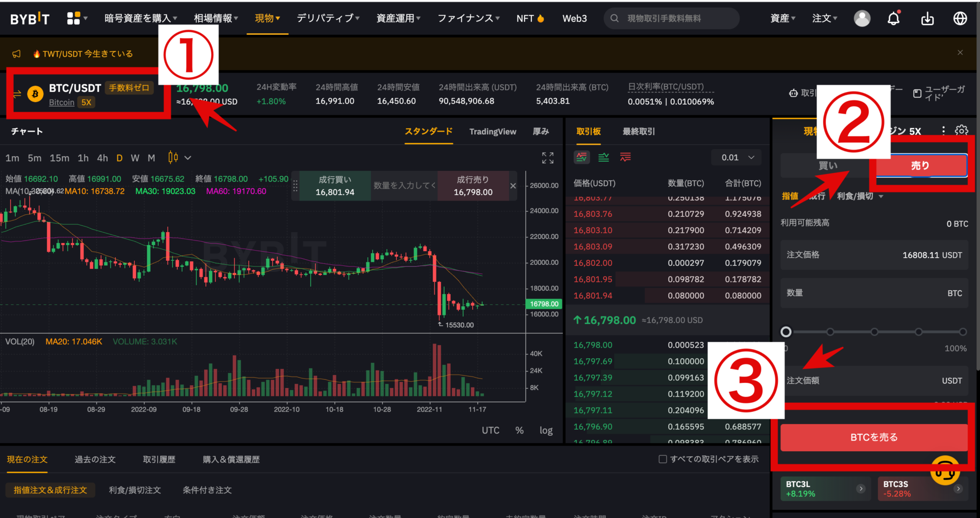Select the 1m timeframe
This screenshot has height=518, width=980.
pyautogui.click(x=12, y=158)
